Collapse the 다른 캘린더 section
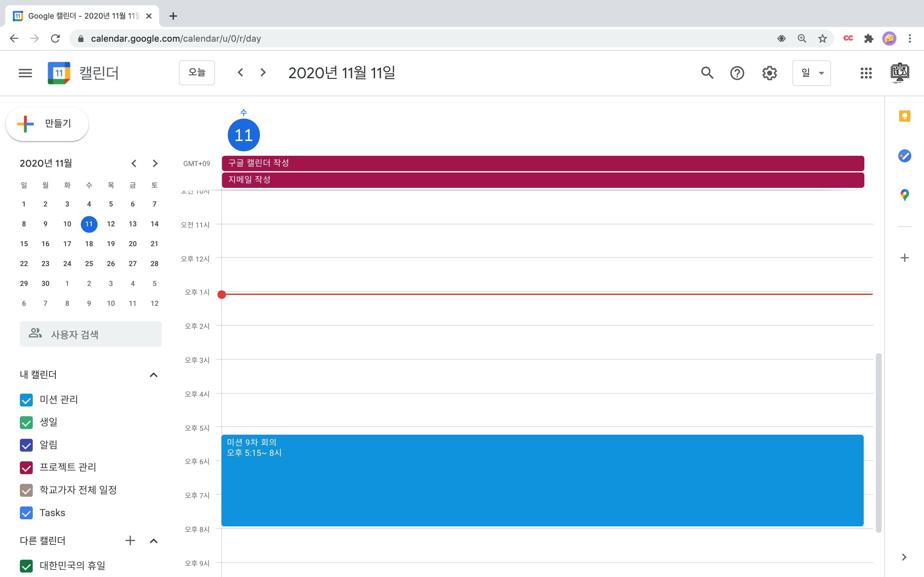Image resolution: width=924 pixels, height=577 pixels. 153,541
